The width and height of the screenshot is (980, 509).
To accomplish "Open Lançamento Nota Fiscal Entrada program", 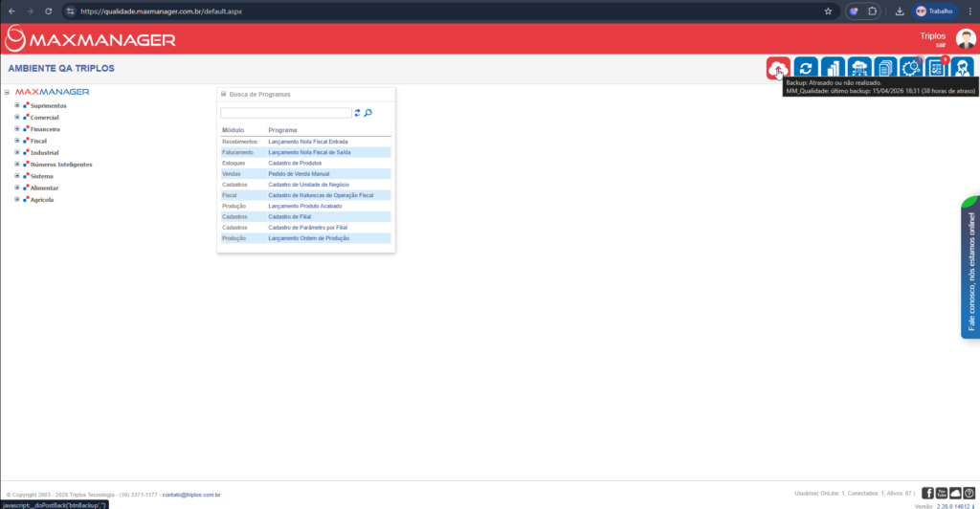I will click(x=307, y=142).
